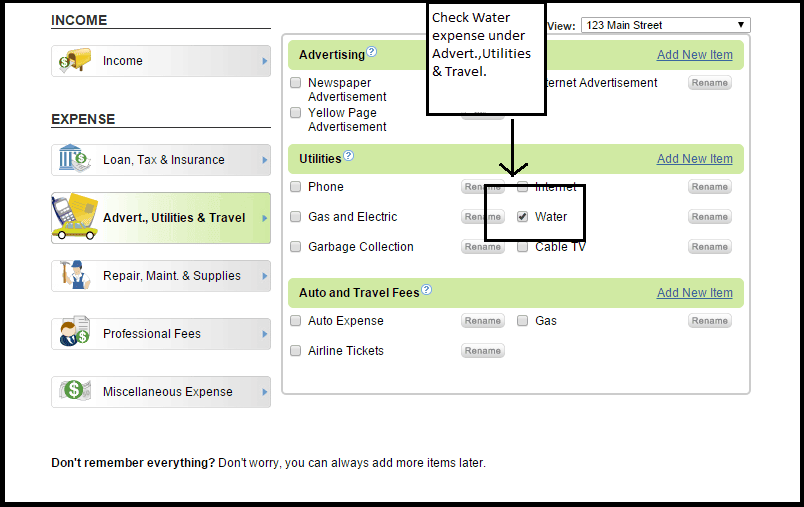Click the Professional Fees people icon
The height and width of the screenshot is (507, 804).
75,334
